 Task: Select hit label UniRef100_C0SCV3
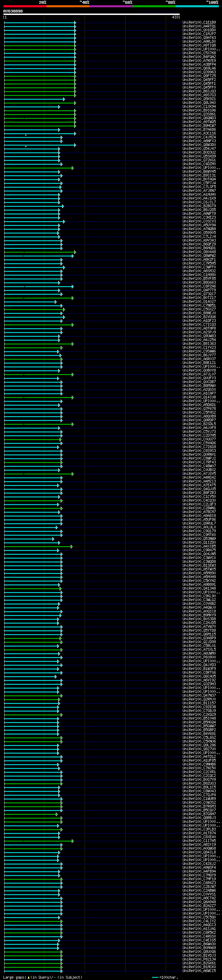(199, 221)
